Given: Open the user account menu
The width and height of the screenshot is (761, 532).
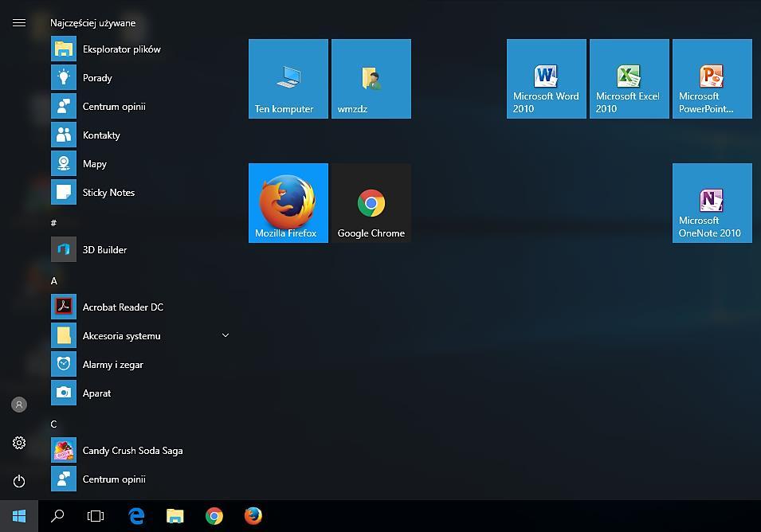Looking at the screenshot, I should pos(19,405).
